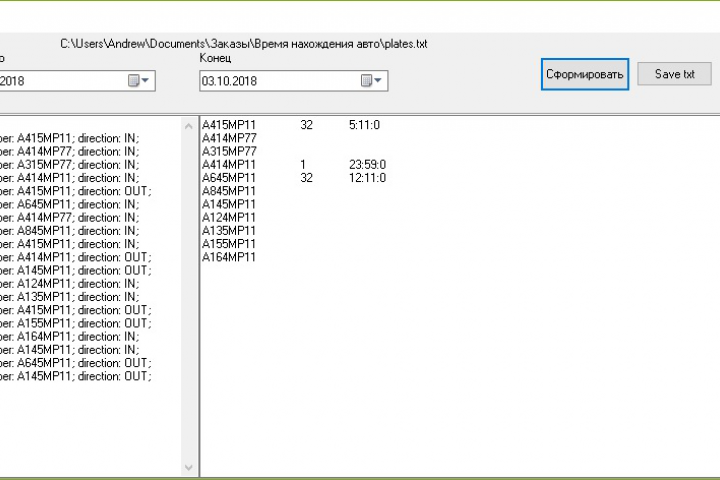Click log line A135MP11 direction IN
Screen dimensions: 720x480
[69, 297]
